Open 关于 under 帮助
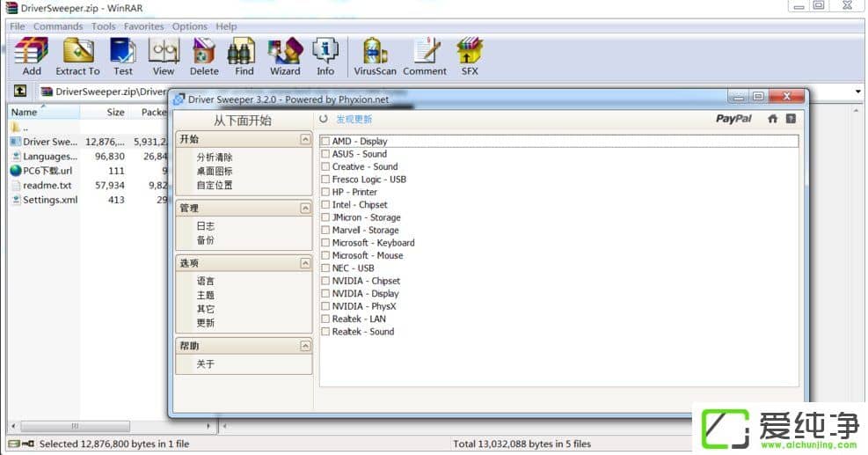Viewport: 868px width, 455px height. [206, 364]
